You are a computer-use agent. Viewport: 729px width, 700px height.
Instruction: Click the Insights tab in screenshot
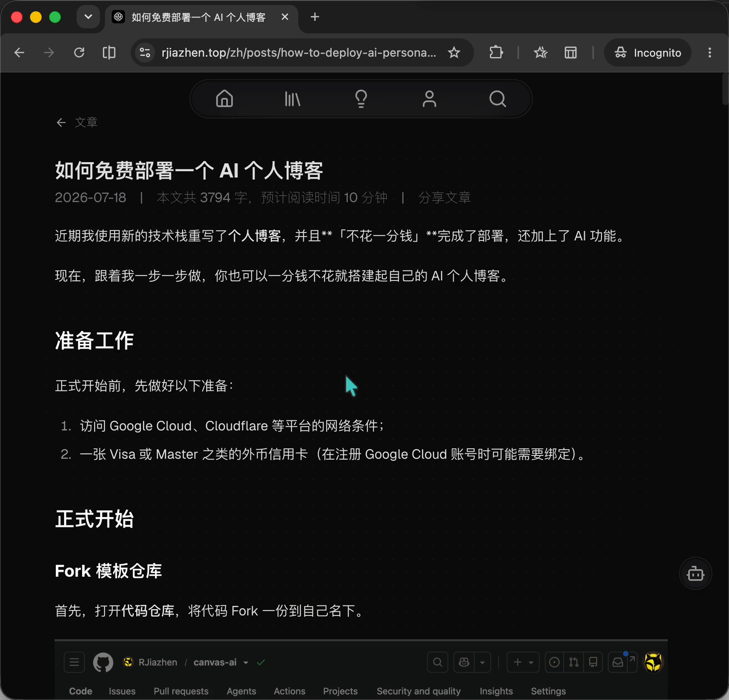click(x=496, y=691)
